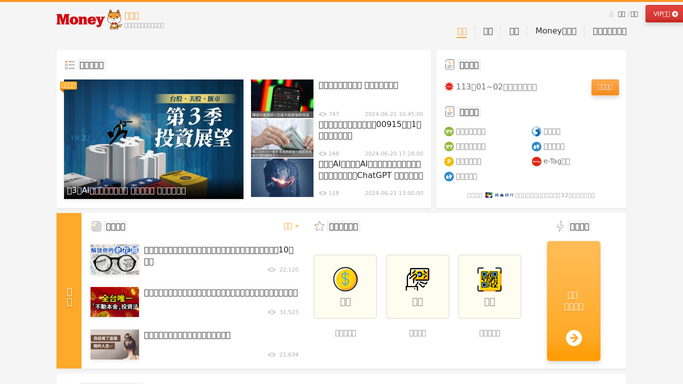Image resolution: width=683 pixels, height=384 pixels.
Task: Click the white arrow circle on orange panel
Action: [574, 338]
